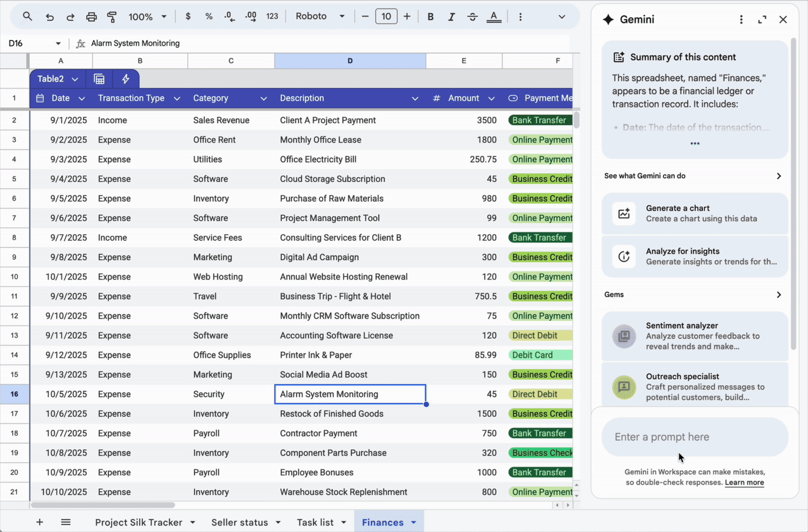Toggle italic formatting

click(x=451, y=17)
